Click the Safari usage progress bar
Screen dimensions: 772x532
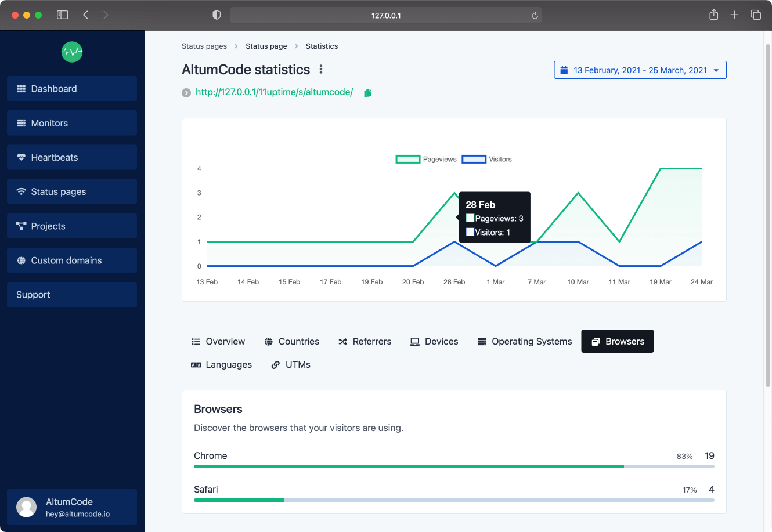pyautogui.click(x=454, y=500)
